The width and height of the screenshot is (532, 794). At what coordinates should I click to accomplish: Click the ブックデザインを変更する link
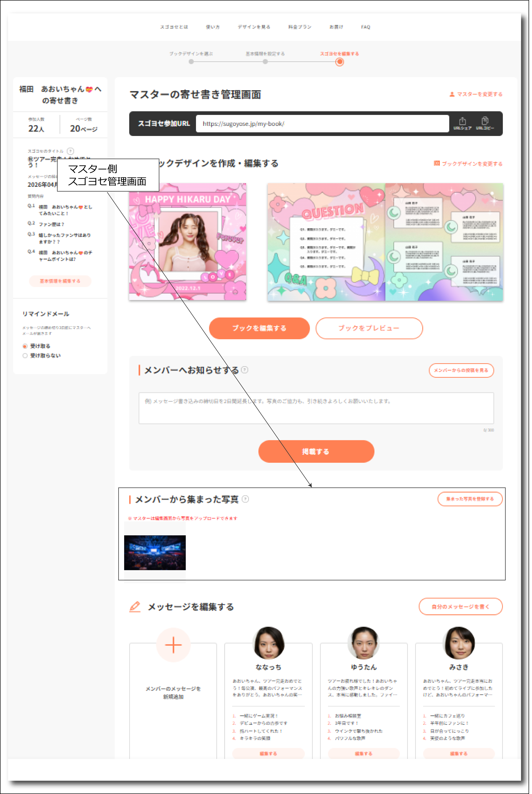point(468,164)
